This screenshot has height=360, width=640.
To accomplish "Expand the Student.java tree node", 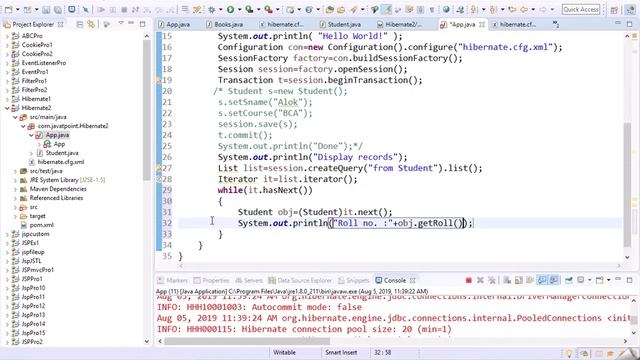I will [x=31, y=153].
